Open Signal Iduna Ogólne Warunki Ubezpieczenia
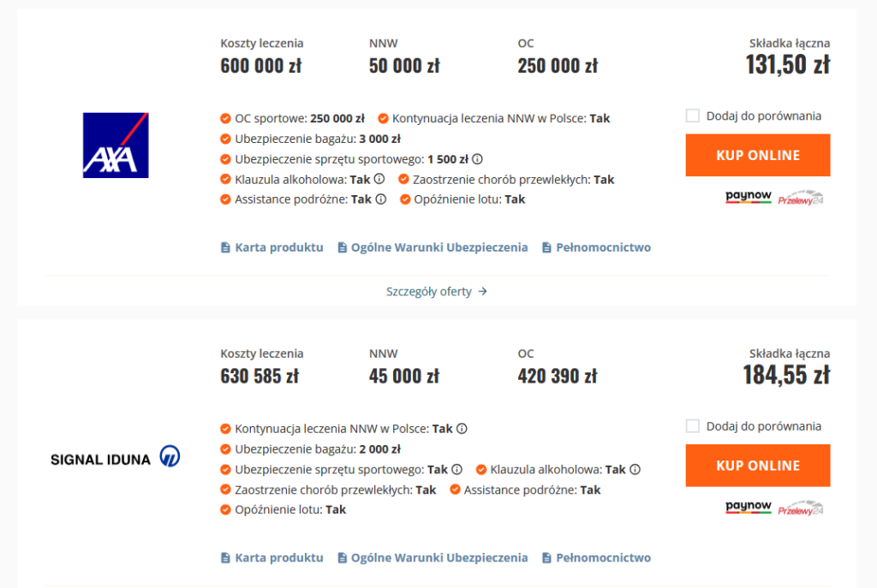The image size is (877, 588). coord(433,557)
